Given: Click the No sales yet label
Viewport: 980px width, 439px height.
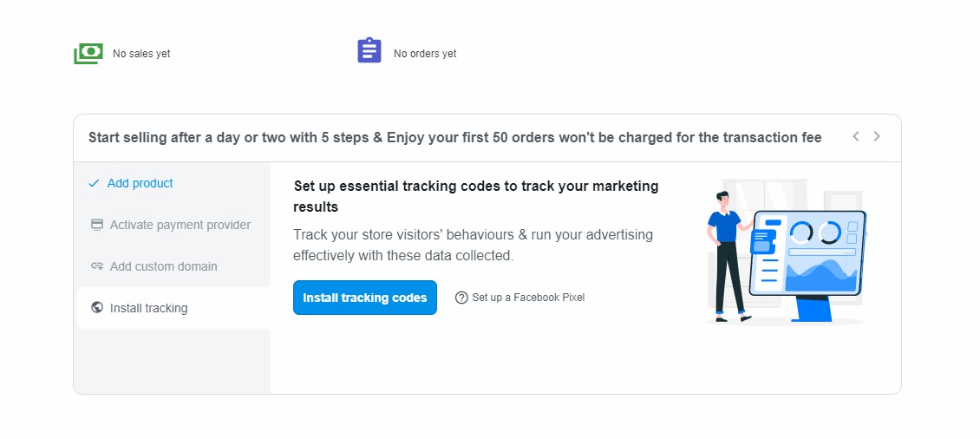Looking at the screenshot, I should pos(141,54).
